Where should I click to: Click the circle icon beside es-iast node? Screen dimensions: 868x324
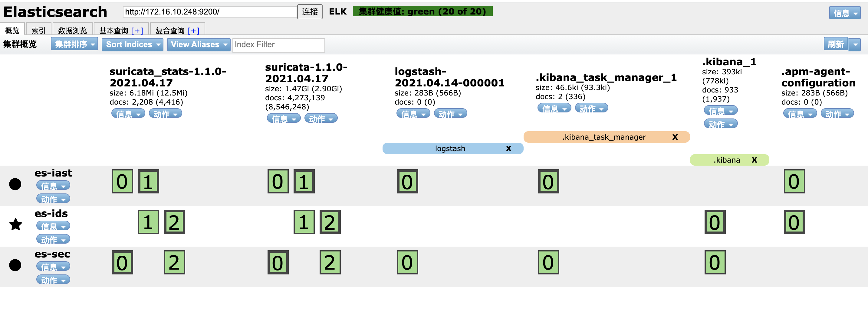(15, 184)
